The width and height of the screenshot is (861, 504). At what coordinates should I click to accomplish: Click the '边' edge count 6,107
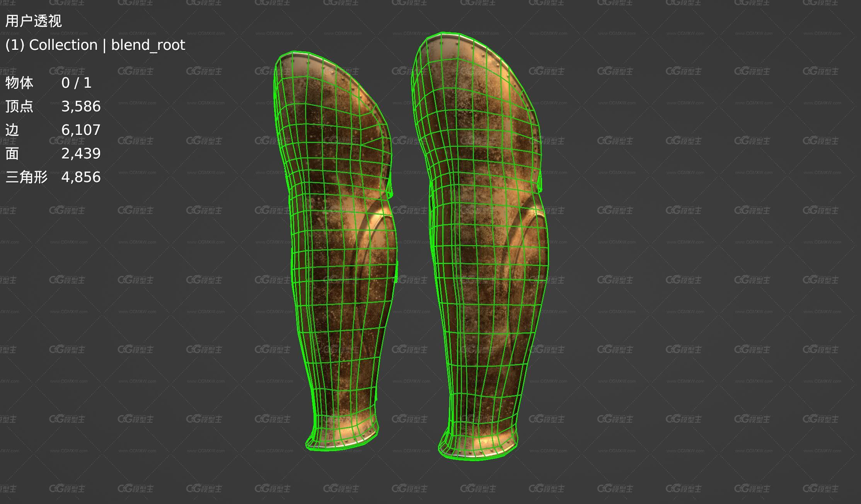coord(81,130)
